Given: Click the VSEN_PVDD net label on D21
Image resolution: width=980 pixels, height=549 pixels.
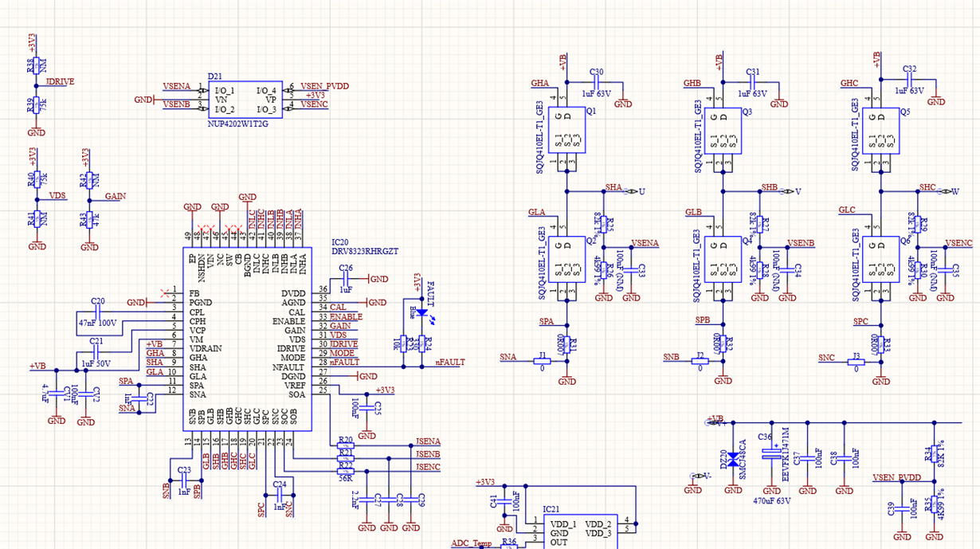Looking at the screenshot, I should tap(325, 86).
